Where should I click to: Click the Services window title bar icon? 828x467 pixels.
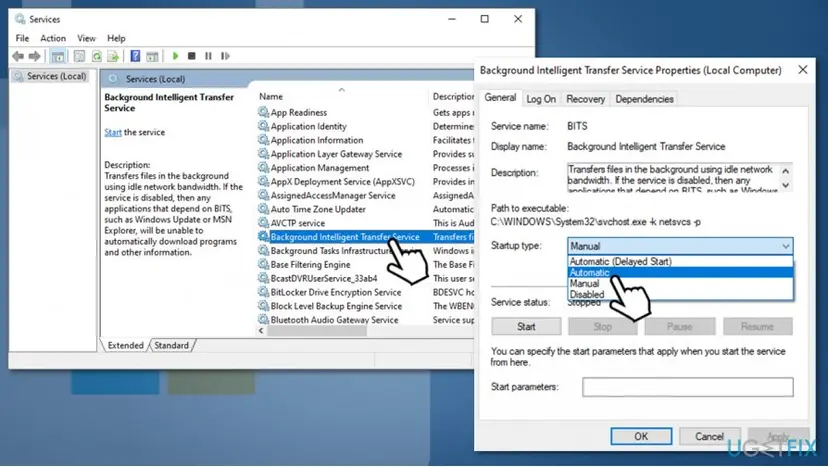(20, 19)
